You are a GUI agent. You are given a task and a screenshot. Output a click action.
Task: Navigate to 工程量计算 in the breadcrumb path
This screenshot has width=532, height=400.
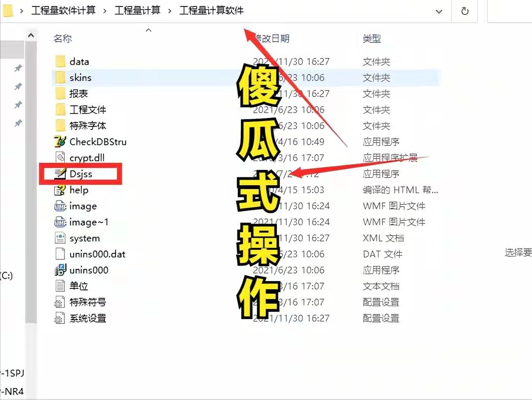pyautogui.click(x=138, y=10)
